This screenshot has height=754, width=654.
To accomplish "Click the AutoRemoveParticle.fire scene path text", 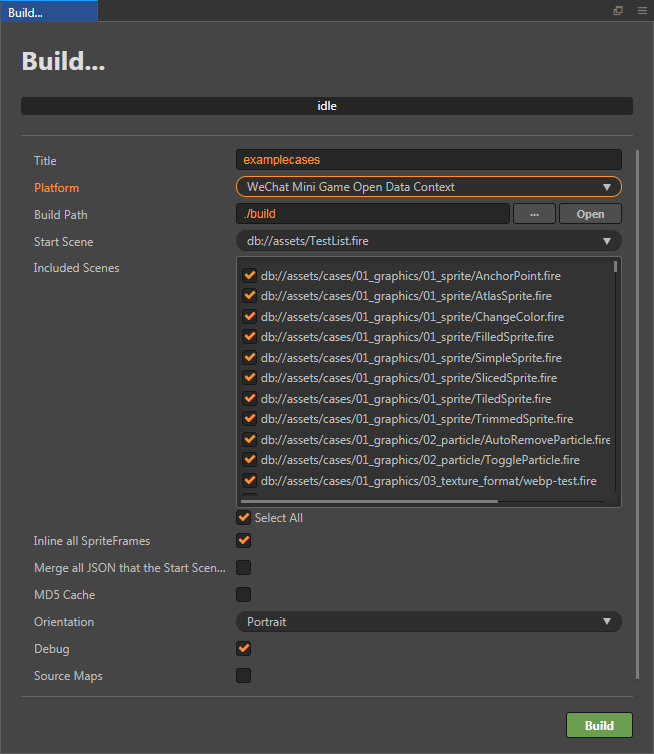I will [x=436, y=440].
